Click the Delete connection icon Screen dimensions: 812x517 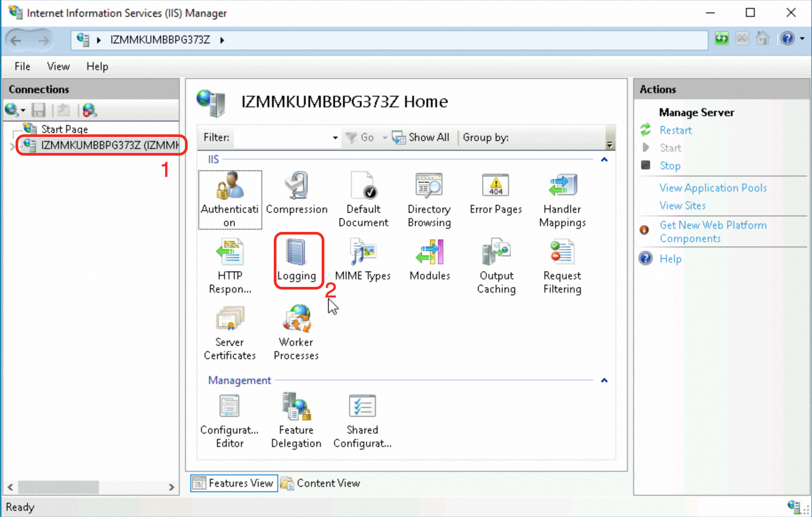89,110
